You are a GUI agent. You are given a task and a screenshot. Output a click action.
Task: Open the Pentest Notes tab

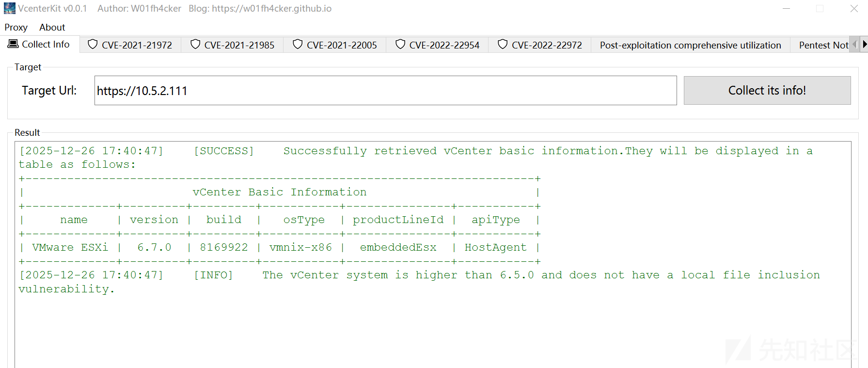(823, 45)
